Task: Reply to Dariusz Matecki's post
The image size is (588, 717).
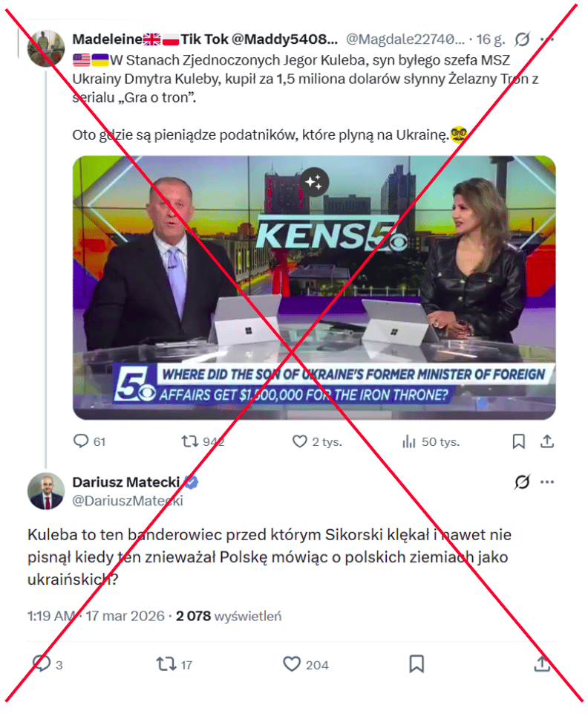Action: coord(47,664)
